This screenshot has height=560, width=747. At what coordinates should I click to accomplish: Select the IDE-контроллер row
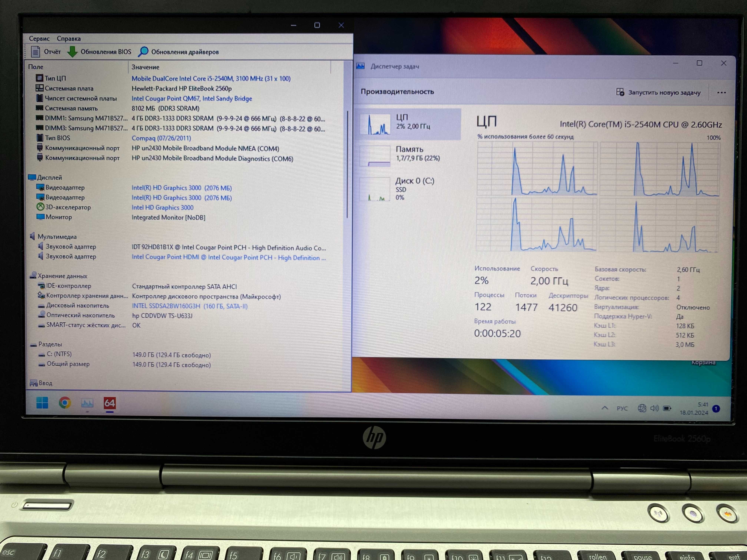(137, 286)
